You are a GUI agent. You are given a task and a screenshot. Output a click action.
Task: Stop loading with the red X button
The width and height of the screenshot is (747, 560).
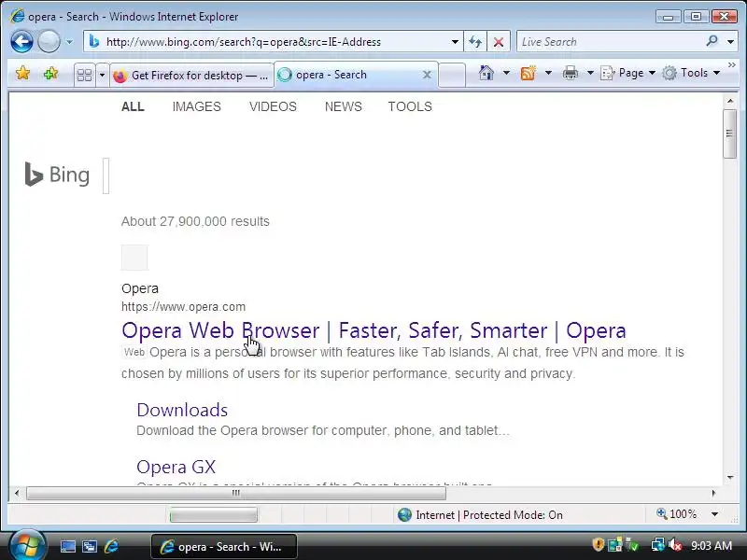coord(499,42)
